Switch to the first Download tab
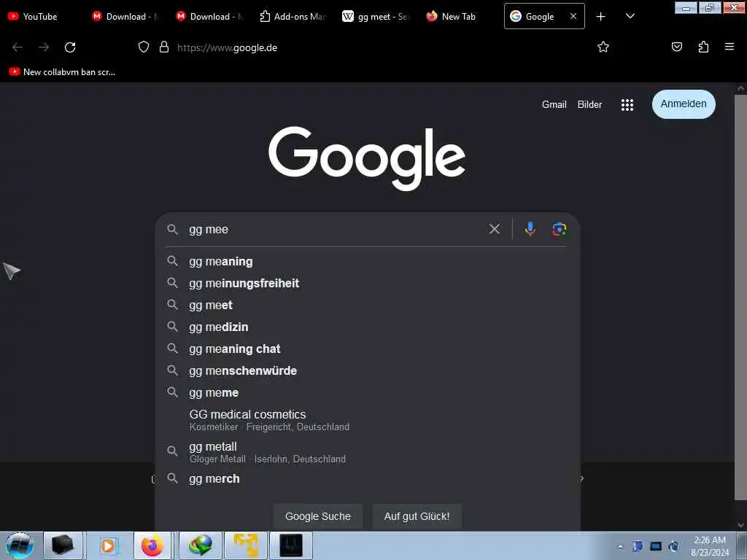Screen dimensions: 747x560 point(125,17)
